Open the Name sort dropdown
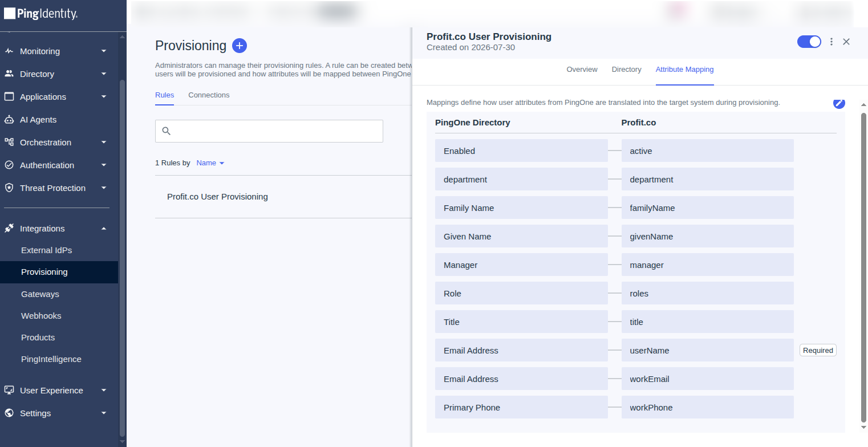Screen dimensions: 868x447 coord(210,163)
